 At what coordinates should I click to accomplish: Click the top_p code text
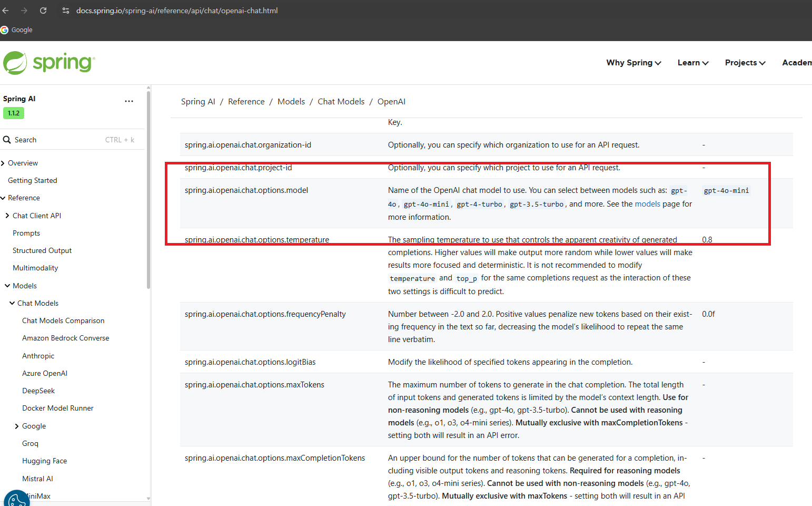click(x=467, y=278)
